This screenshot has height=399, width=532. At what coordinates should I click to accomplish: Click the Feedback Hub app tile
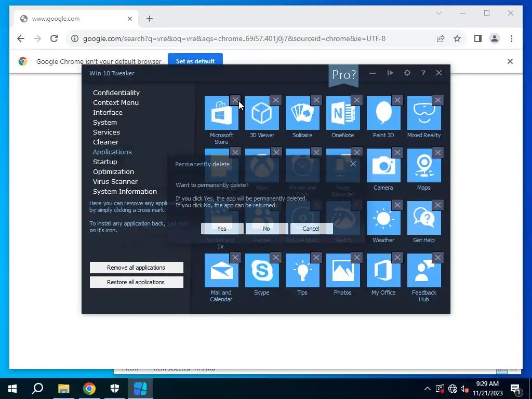(424, 270)
